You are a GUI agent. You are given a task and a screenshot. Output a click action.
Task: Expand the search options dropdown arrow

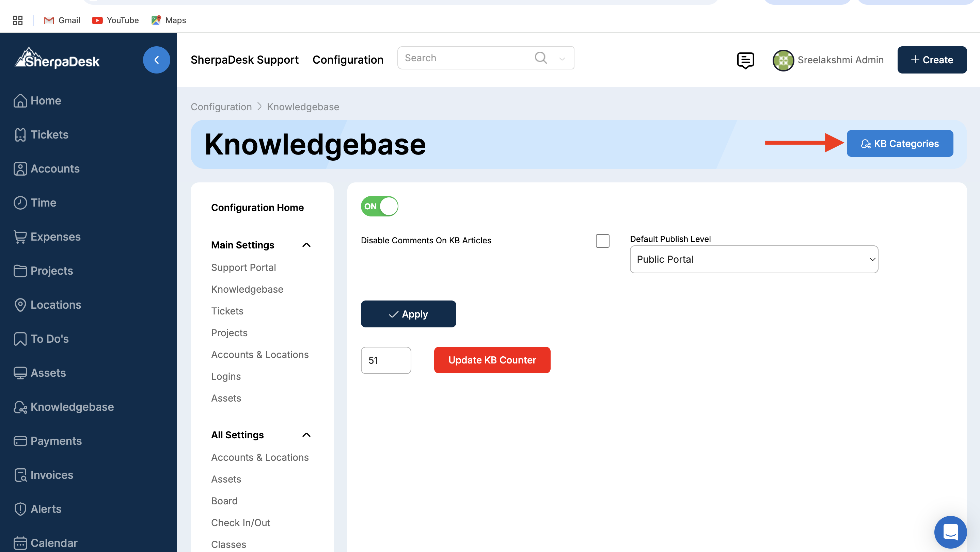[562, 59]
